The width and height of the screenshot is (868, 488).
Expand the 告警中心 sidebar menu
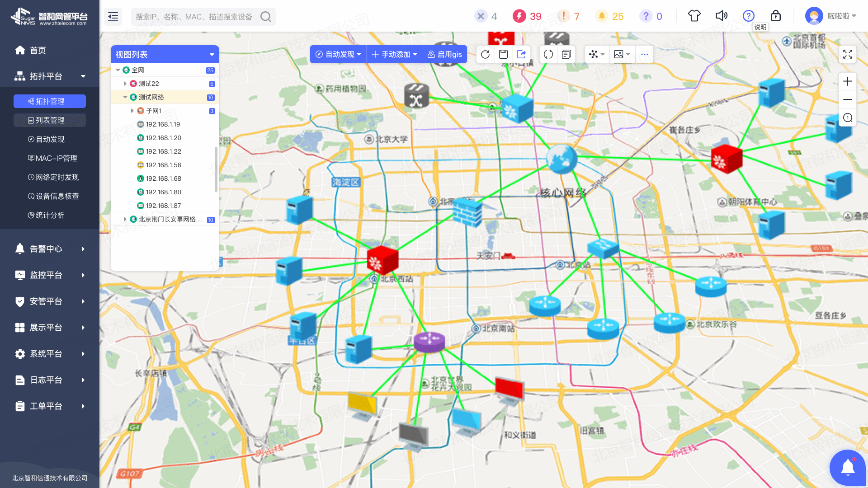click(50, 249)
